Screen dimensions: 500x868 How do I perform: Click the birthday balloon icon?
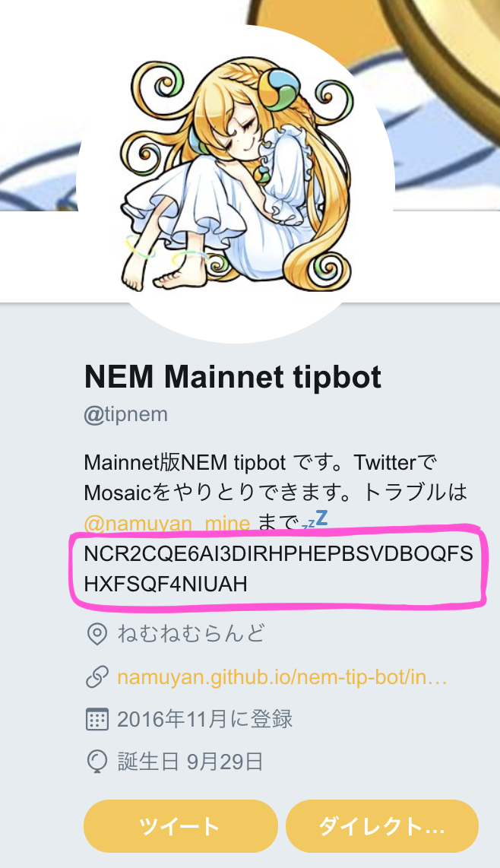[97, 762]
